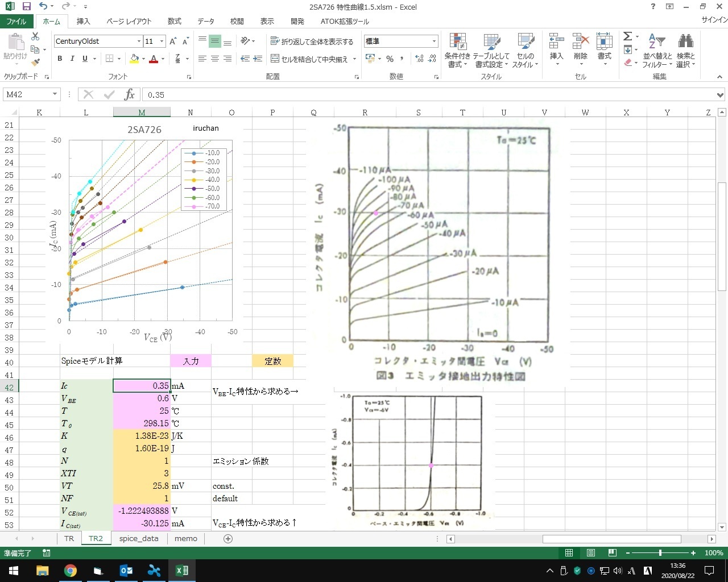Click wrap text button 折り返して全体を表示する

pos(312,41)
